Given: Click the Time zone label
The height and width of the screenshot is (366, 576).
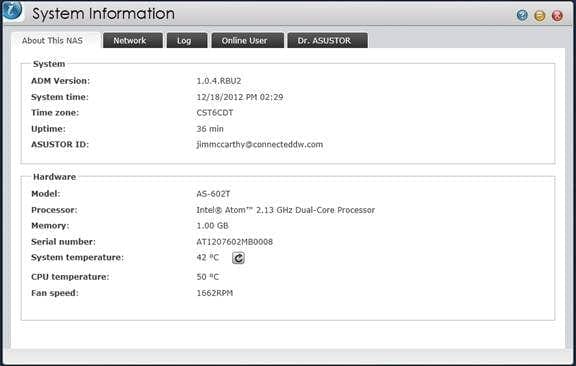Looking at the screenshot, I should point(55,113).
